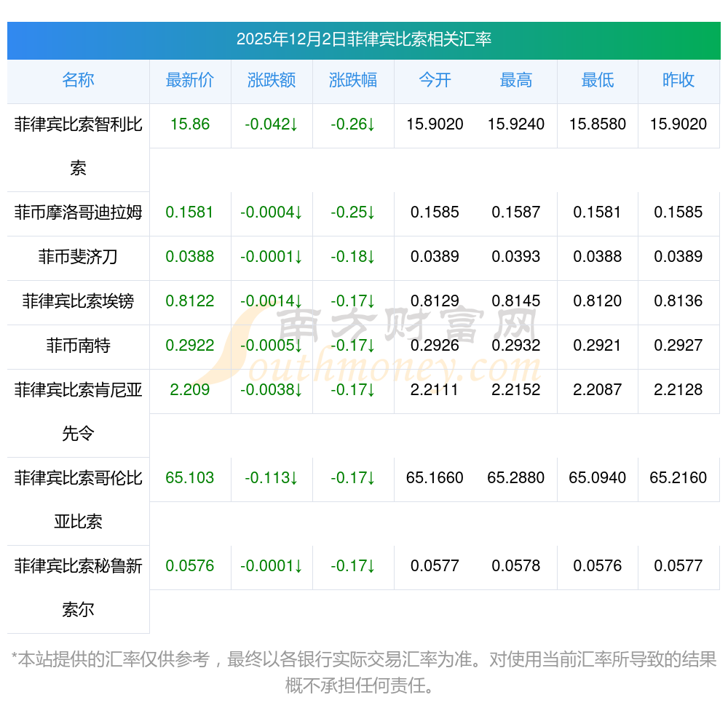Open the 菲律宾比索埃镑 row name

pos(78,302)
